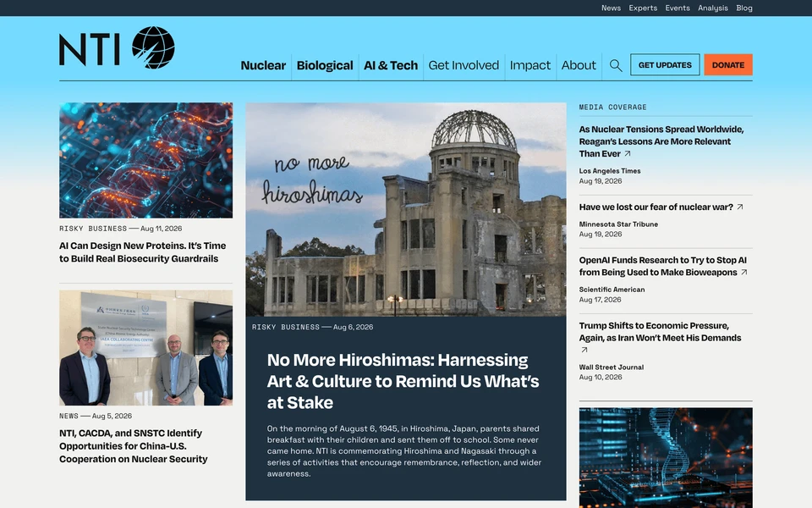Click RISKY BUSINESS tag dated Aug 6, 2026

[x=285, y=327]
